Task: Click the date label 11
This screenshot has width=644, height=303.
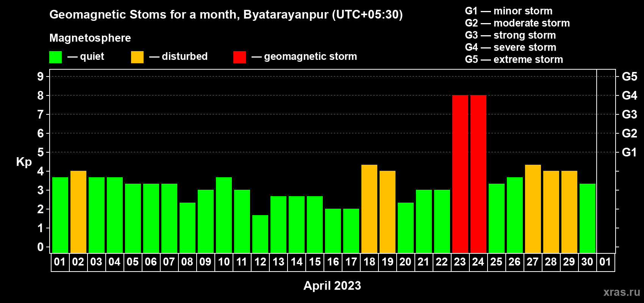Action: [x=242, y=262]
